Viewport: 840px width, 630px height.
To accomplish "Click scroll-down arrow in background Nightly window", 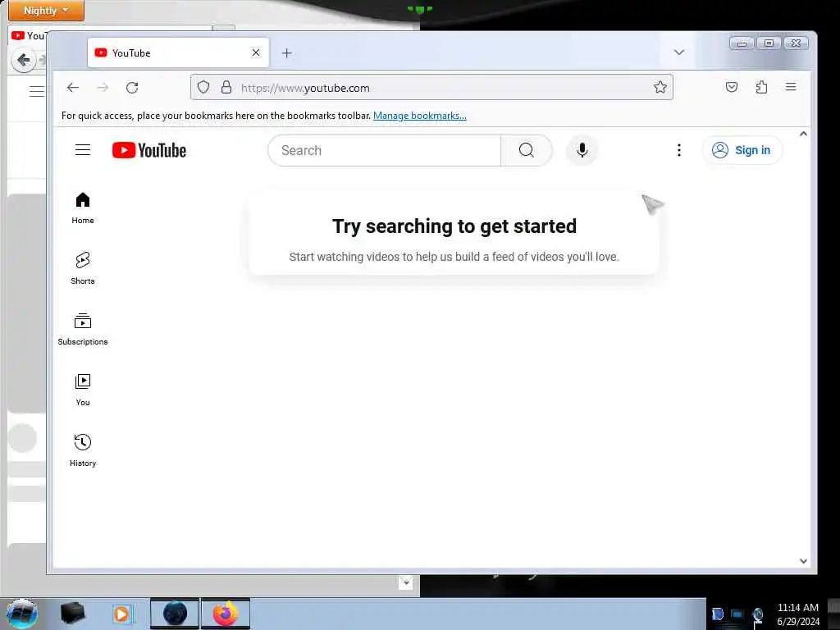I will click(405, 582).
